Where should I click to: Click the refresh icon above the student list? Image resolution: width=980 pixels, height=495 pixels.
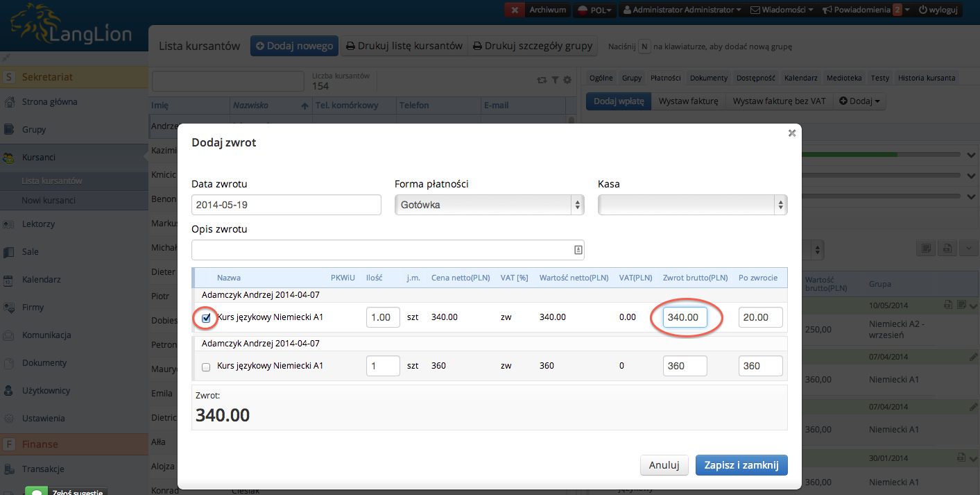click(x=542, y=81)
